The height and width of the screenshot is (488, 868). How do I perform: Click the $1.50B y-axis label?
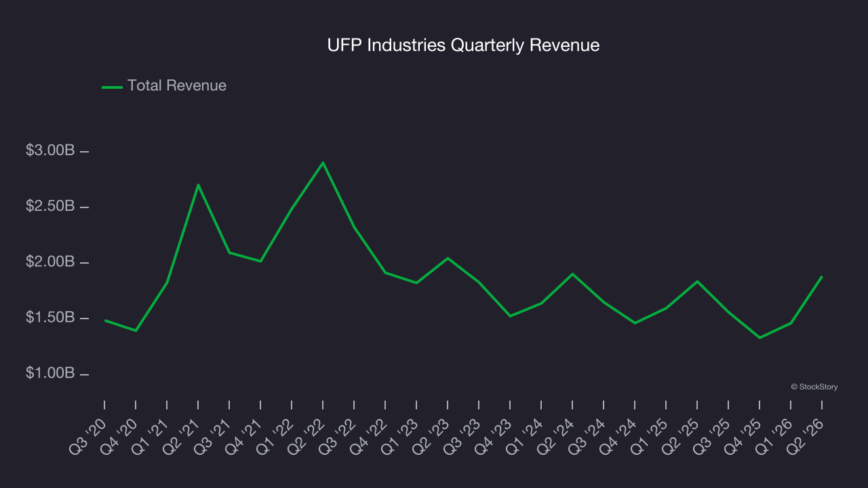pos(50,317)
